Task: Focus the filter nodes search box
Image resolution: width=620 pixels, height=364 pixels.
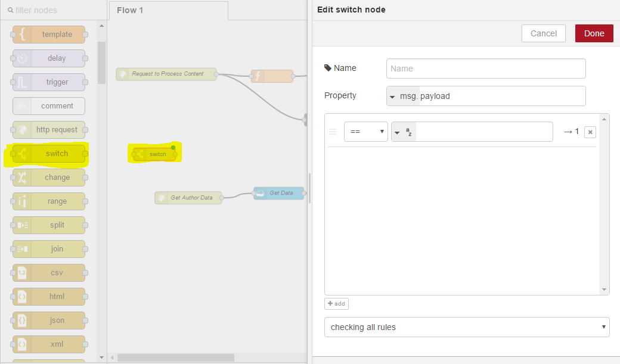Action: (x=54, y=10)
